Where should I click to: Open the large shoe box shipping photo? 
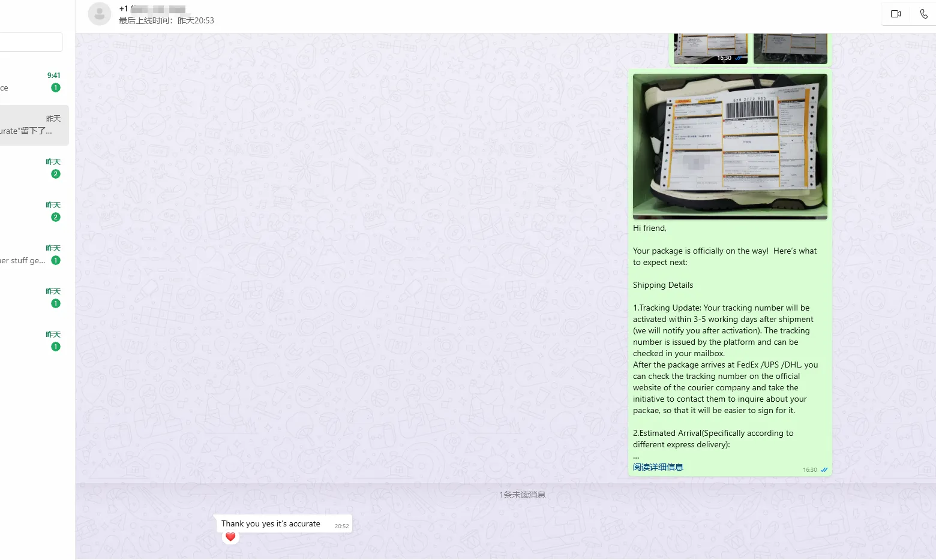pyautogui.click(x=730, y=146)
